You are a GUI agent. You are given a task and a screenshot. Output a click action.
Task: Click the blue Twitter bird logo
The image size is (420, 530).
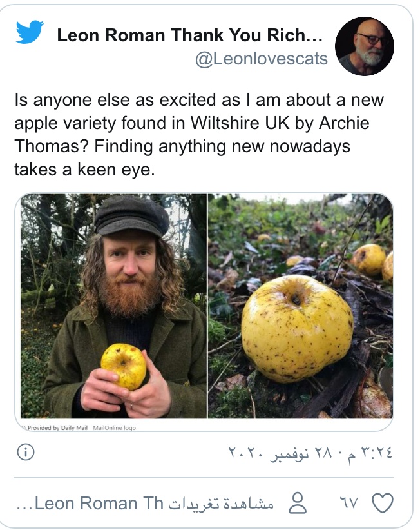coord(30,32)
